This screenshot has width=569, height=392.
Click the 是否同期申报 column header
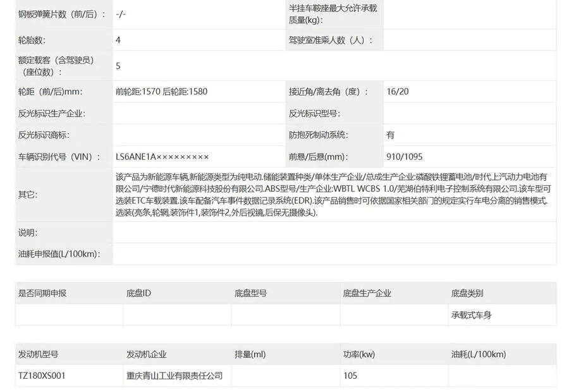(x=42, y=293)
